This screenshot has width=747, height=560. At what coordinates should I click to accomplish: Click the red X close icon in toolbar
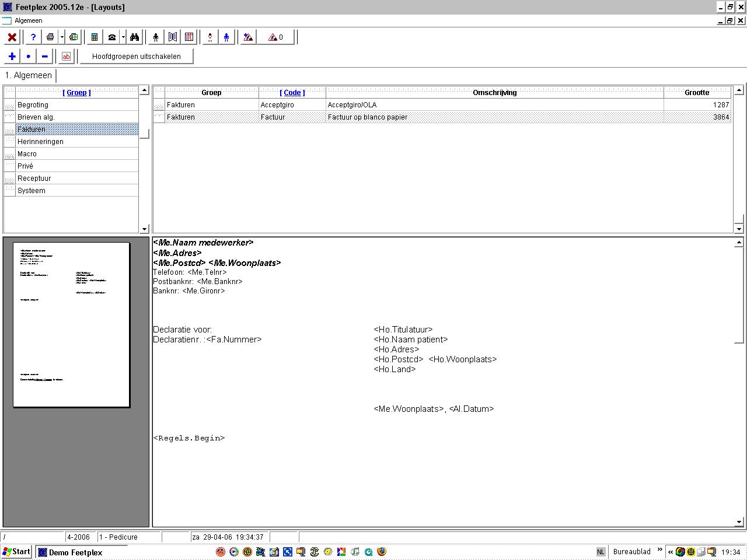[12, 37]
